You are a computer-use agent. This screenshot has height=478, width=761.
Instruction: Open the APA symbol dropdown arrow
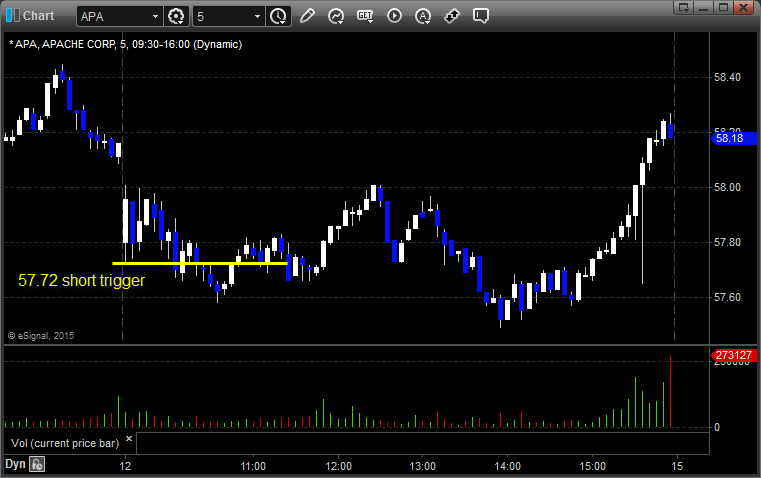click(x=155, y=16)
